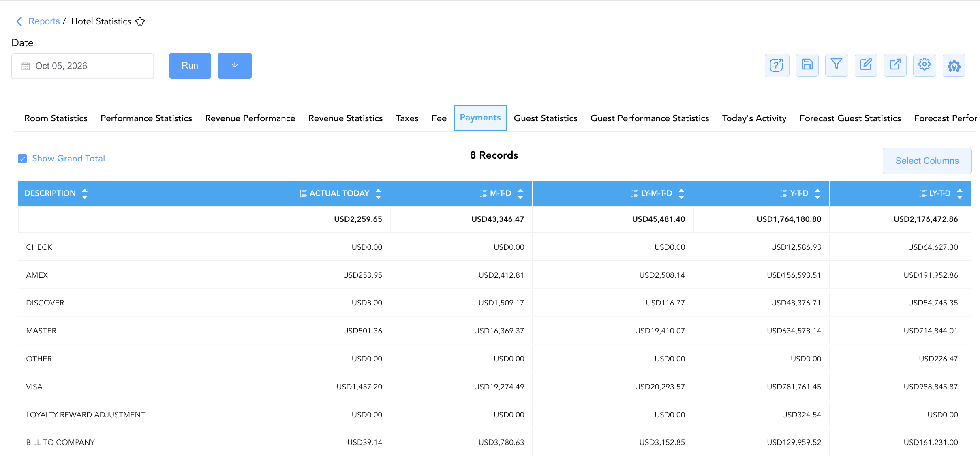
Task: Sort by LY-M-T-D column arrows
Action: (x=681, y=193)
